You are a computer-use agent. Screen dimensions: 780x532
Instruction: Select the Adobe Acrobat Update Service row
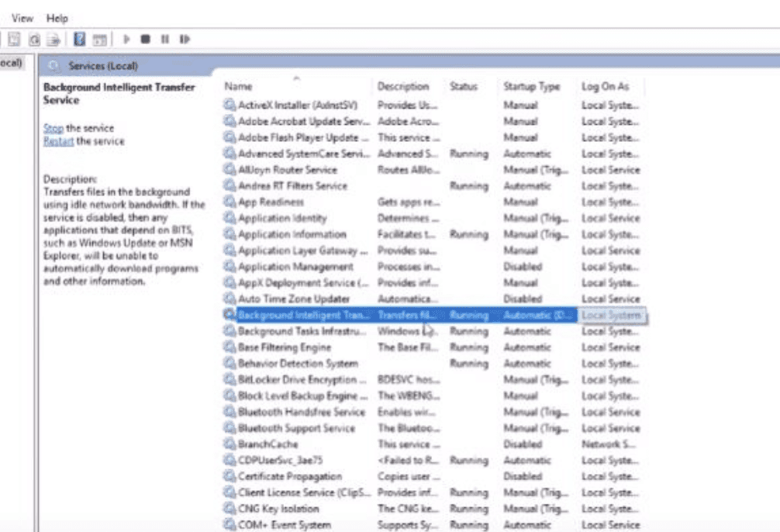pyautogui.click(x=433, y=121)
